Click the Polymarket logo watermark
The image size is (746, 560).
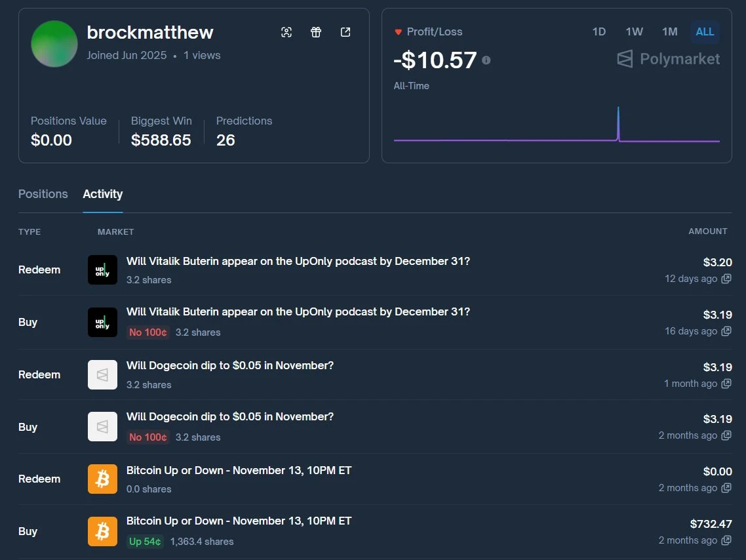[x=667, y=59]
